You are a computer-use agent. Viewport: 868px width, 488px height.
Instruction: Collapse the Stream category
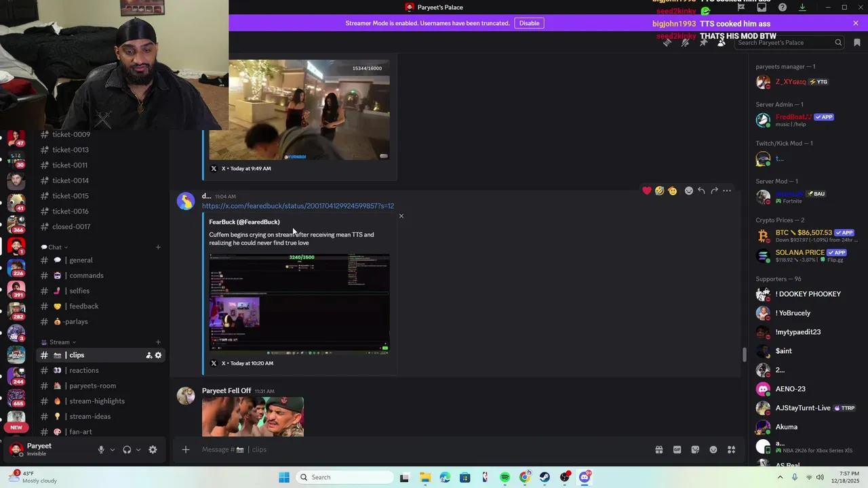pos(59,342)
